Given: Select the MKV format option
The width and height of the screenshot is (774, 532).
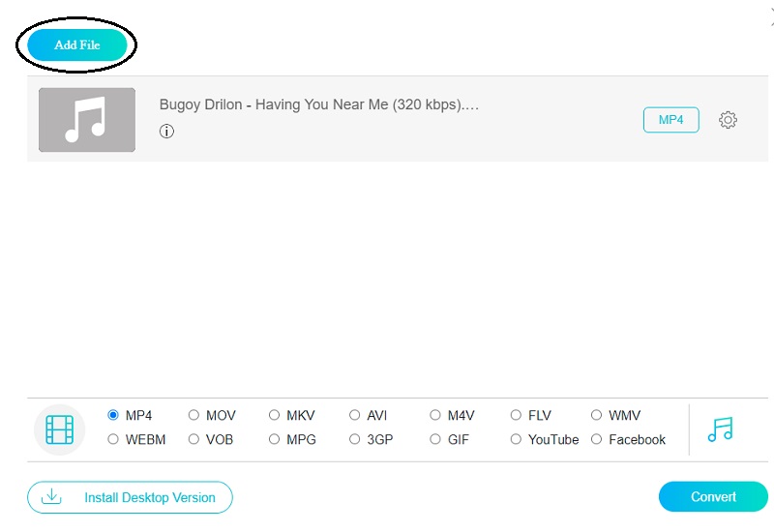Looking at the screenshot, I should point(275,415).
